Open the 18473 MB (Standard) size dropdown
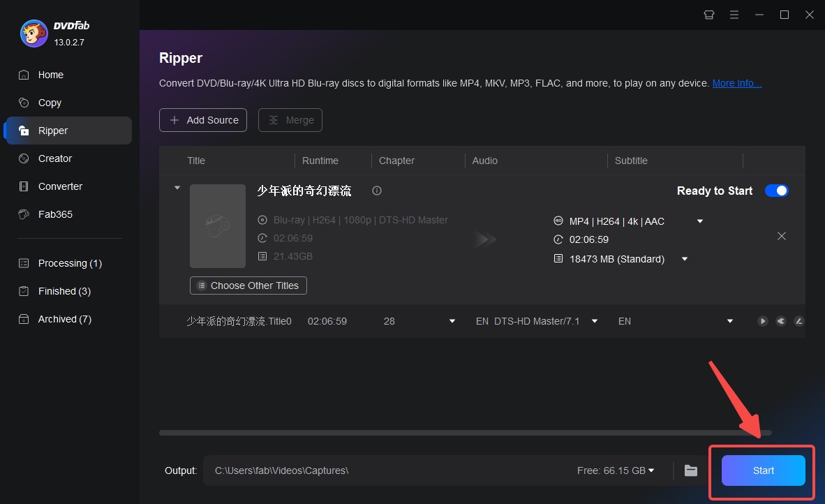 (x=685, y=259)
